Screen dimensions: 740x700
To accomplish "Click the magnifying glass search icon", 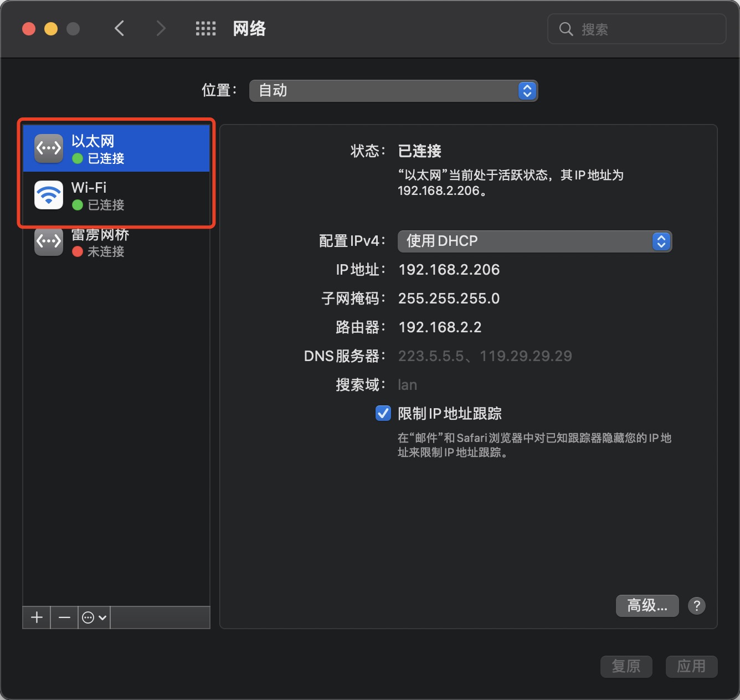I will tap(566, 29).
